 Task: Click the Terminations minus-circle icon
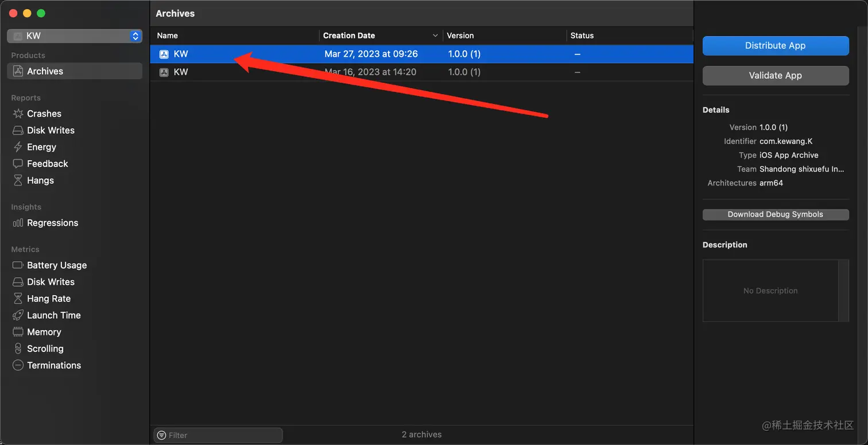[18, 365]
